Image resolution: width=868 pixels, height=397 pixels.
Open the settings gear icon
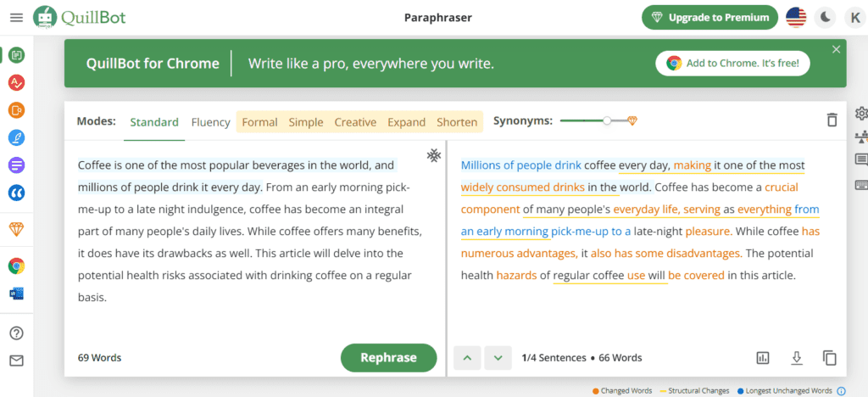[861, 114]
